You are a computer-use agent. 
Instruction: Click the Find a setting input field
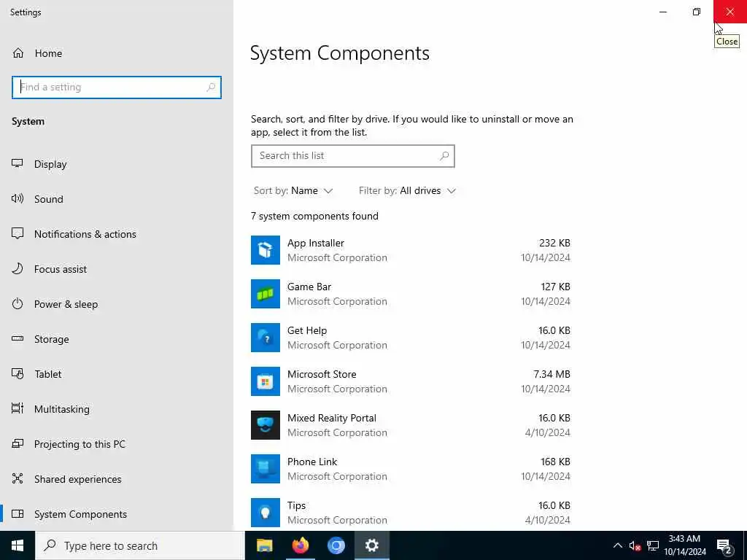pyautogui.click(x=117, y=87)
